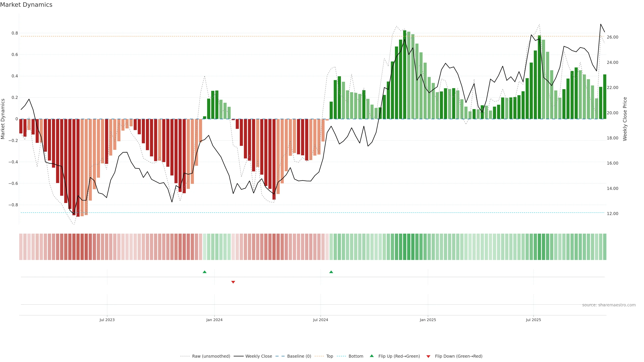Toggle Raw (unsmoothed) legend entry
The width and height of the screenshot is (644, 362).
pyautogui.click(x=211, y=356)
